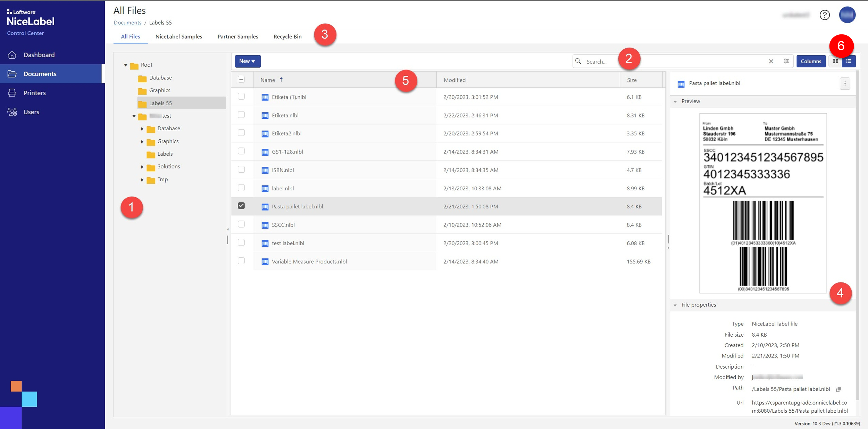The width and height of the screenshot is (868, 429).
Task: Open the Pasta pallet label more-options menu
Action: click(845, 83)
